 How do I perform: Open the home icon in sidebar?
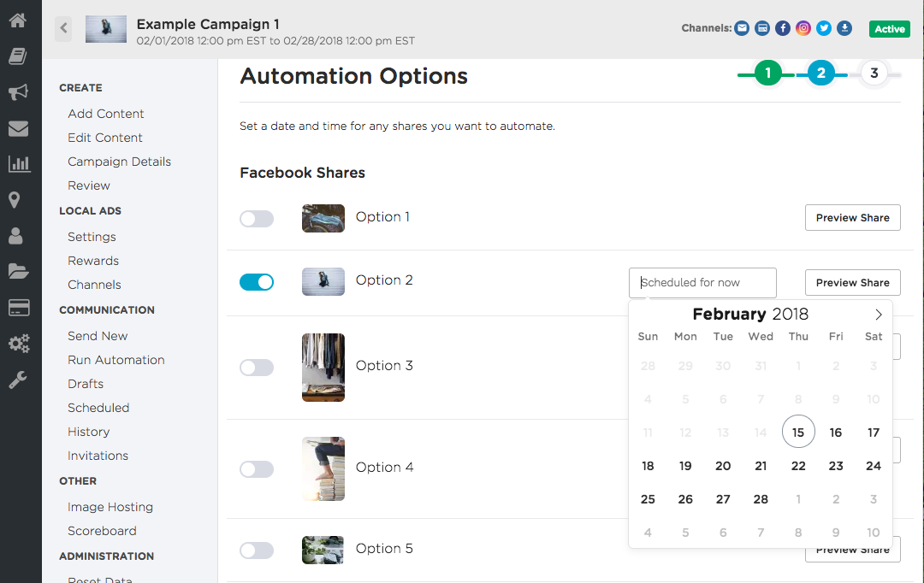[x=18, y=21]
